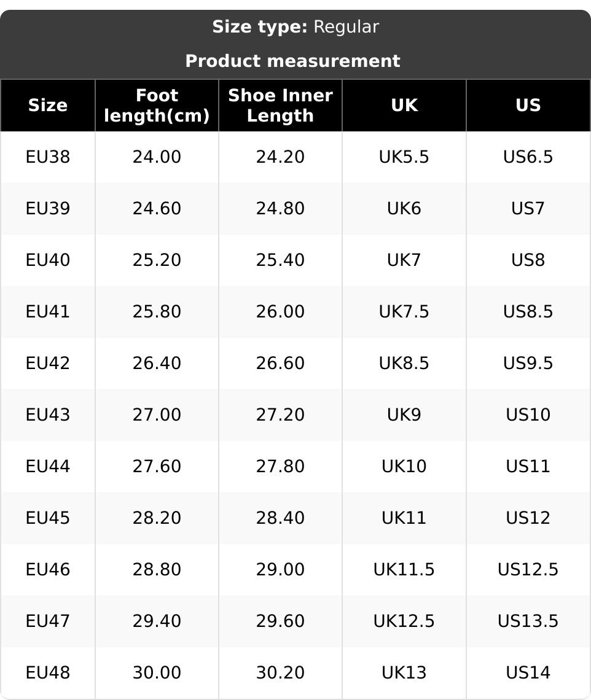Select the EU38 size cell
The image size is (591, 700).
[48, 157]
